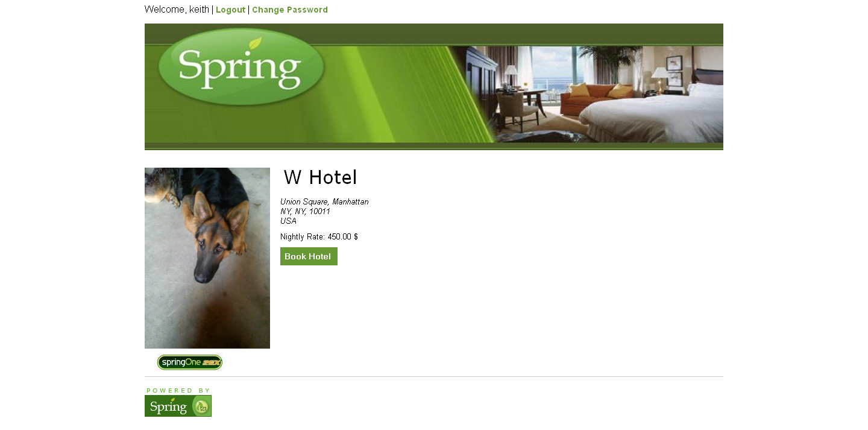The height and width of the screenshot is (430, 868).
Task: Click the Union Square, Manhattan address line
Action: [324, 202]
